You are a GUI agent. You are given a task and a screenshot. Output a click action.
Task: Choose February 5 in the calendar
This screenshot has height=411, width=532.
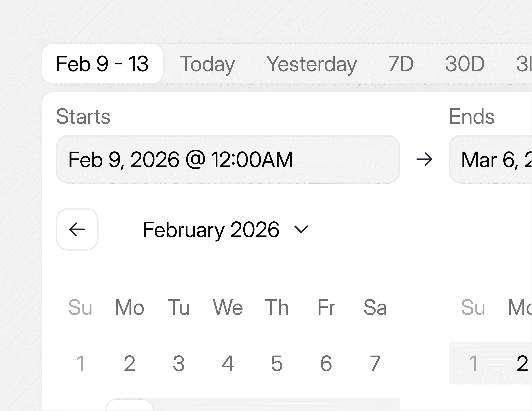(x=277, y=363)
